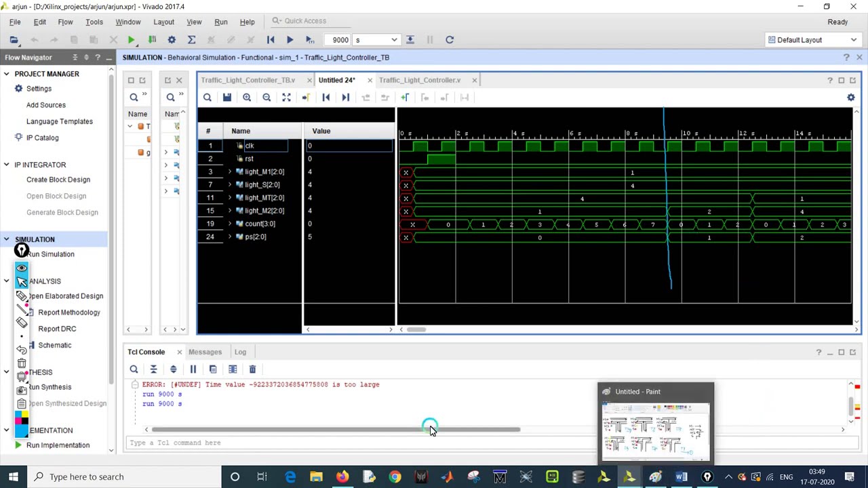This screenshot has width=868, height=488.
Task: Close the Untitled 24 waveform tab
Action: (x=370, y=81)
